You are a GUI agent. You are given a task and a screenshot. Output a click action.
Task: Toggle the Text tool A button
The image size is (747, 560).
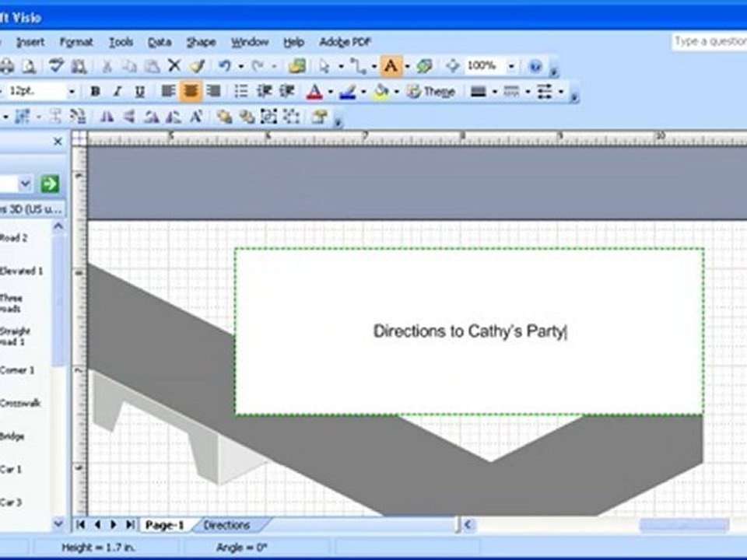coord(391,65)
